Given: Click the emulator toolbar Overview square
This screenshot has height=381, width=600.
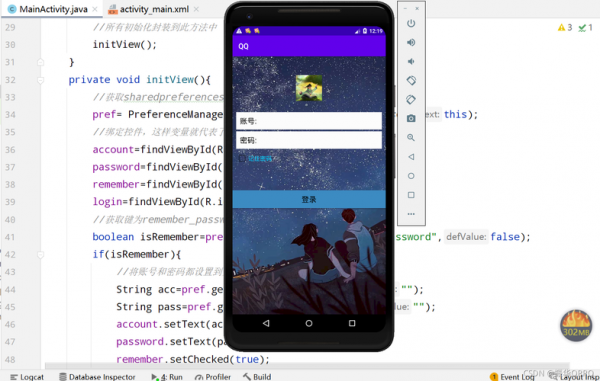Looking at the screenshot, I should 411,195.
